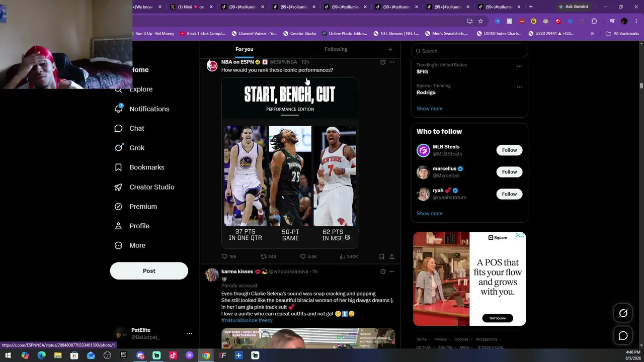Image resolution: width=644 pixels, height=362 pixels.
Task: Bookmark the NBA on ESPN post
Action: [x=382, y=256]
